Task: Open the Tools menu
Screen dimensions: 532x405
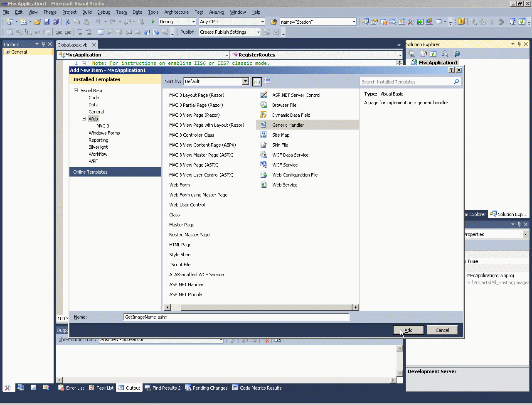Action: (x=153, y=12)
